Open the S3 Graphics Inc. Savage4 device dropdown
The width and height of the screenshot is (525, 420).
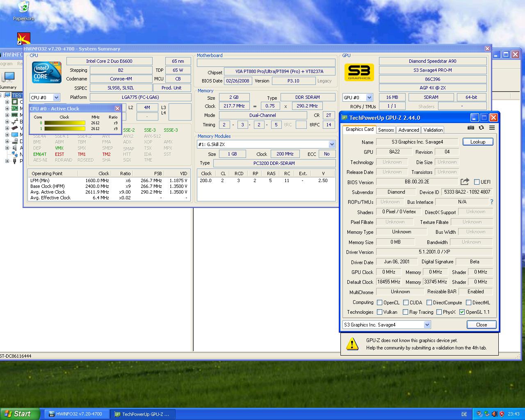(427, 325)
